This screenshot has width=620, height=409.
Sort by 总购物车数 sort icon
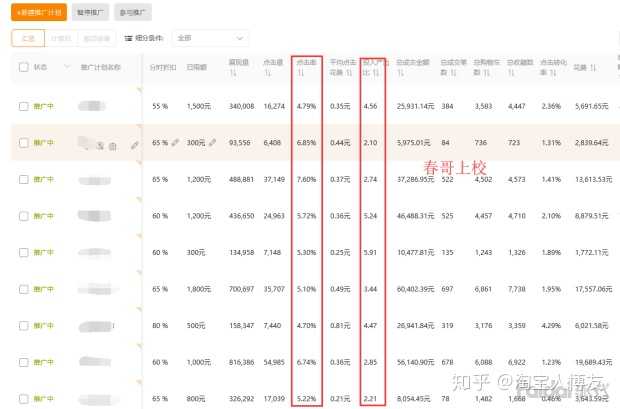click(x=487, y=73)
